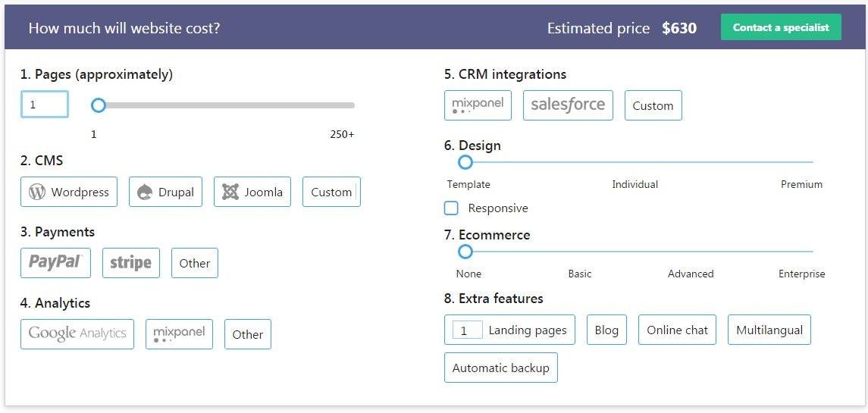Toggle Google Analytics option
Image resolution: width=868 pixels, height=413 pixels.
click(x=77, y=334)
